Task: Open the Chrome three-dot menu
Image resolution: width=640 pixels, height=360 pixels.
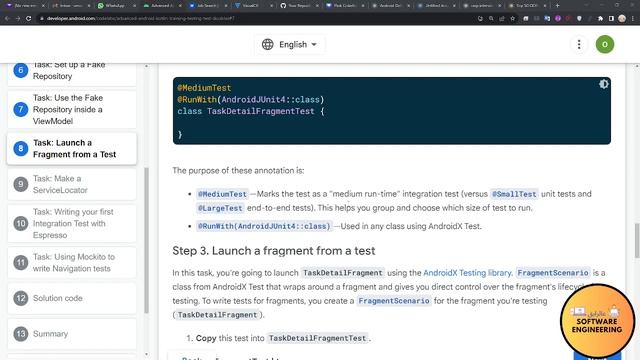Action: [x=633, y=18]
